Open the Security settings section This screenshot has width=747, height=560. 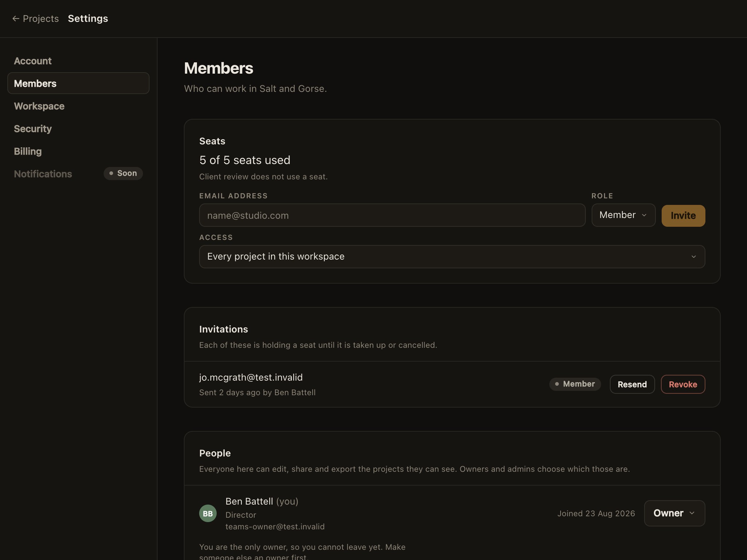click(x=78, y=129)
